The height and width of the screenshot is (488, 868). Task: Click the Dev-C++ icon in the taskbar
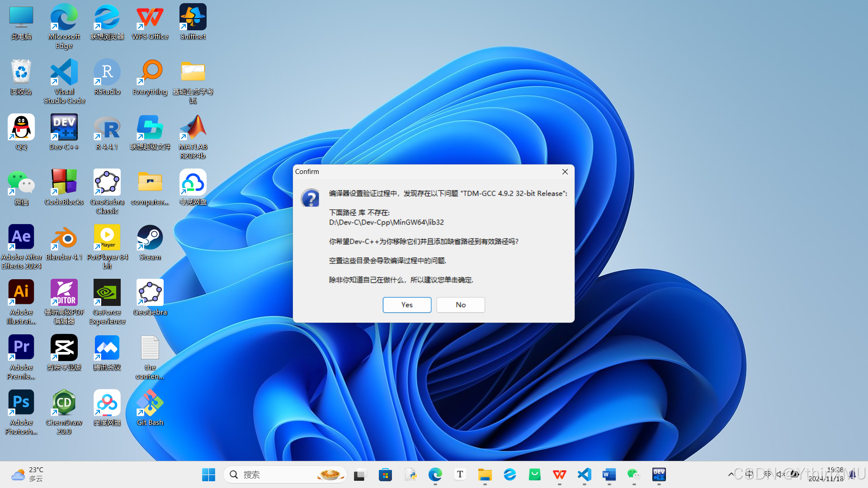659,474
